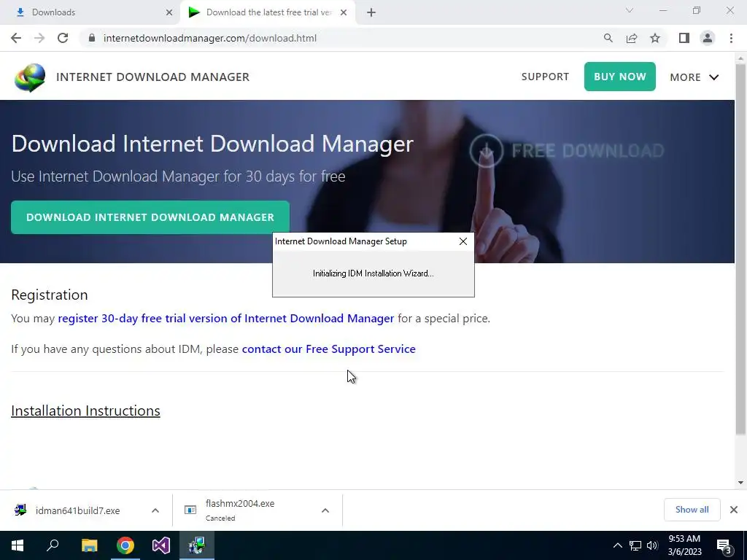Image resolution: width=747 pixels, height=560 pixels.
Task: Click the share page icon
Action: pos(632,38)
